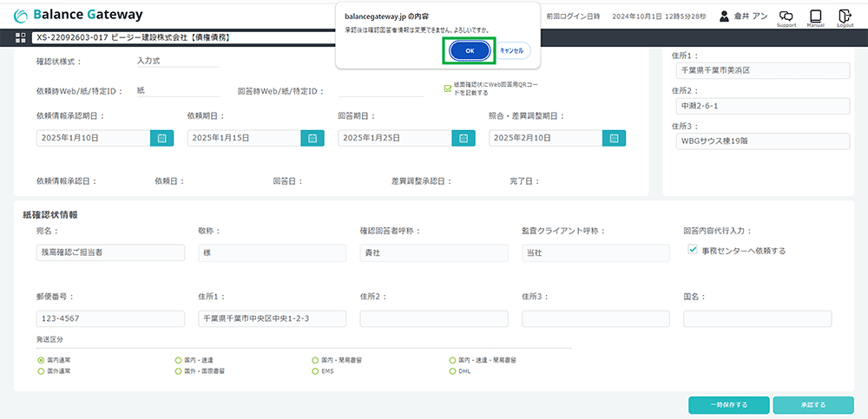Open calendar for 照合・差異調整期日
The image size is (868, 419).
615,137
